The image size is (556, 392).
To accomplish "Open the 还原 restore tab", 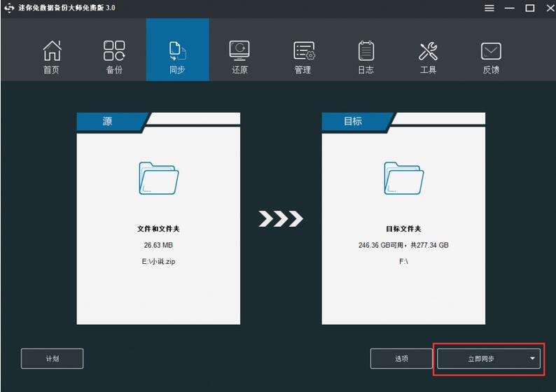I will tap(239, 57).
